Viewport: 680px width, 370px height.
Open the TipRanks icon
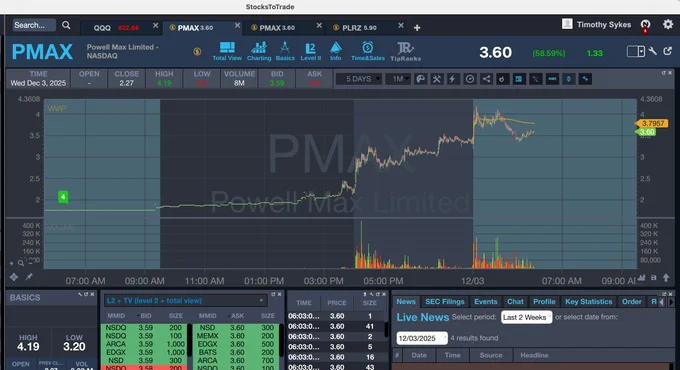pyautogui.click(x=405, y=51)
